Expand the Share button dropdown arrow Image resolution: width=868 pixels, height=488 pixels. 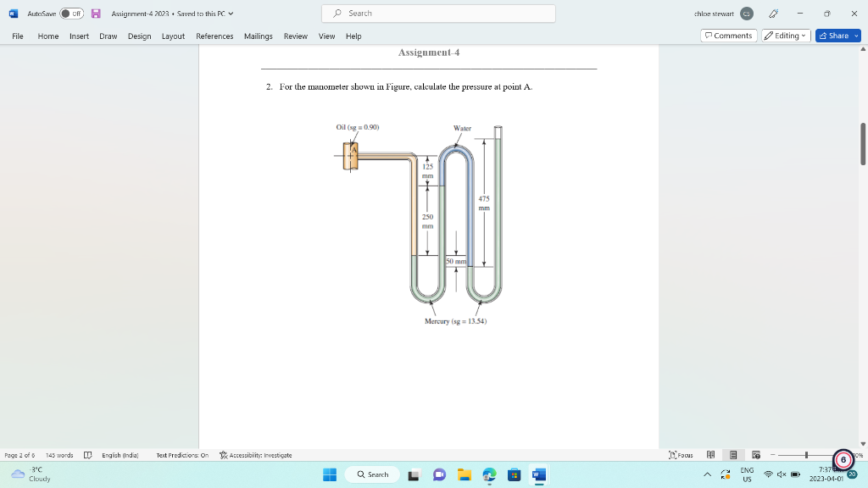pyautogui.click(x=854, y=36)
